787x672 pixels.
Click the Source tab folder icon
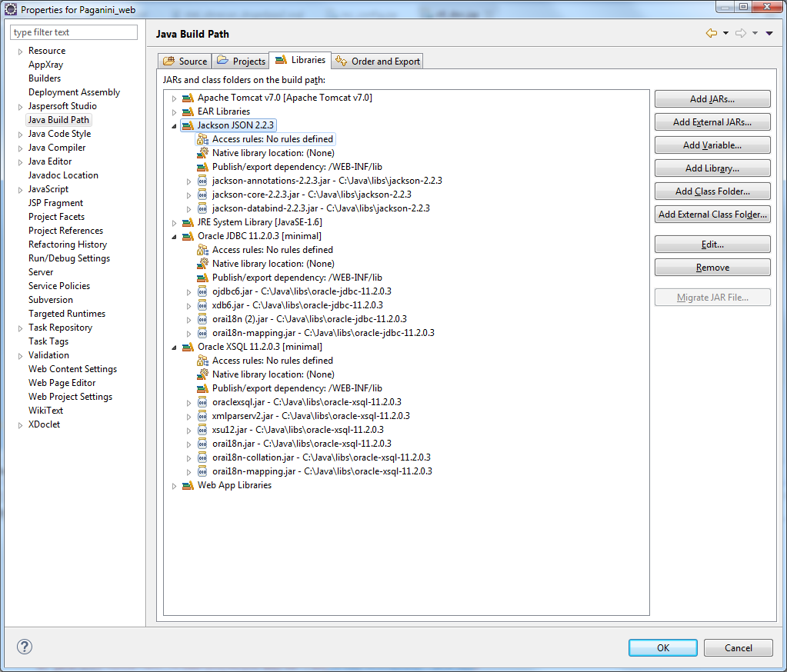(x=169, y=62)
